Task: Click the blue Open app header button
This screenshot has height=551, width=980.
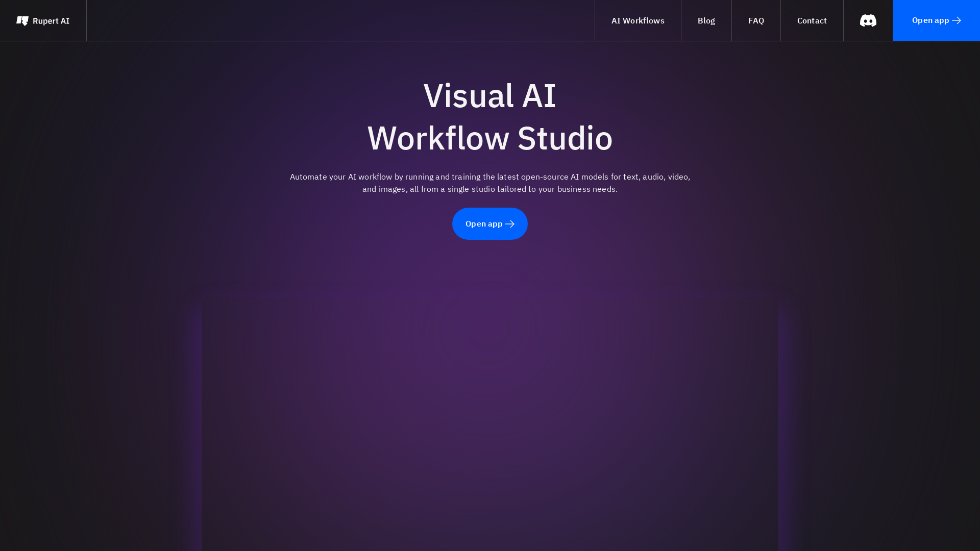Action: (x=936, y=20)
